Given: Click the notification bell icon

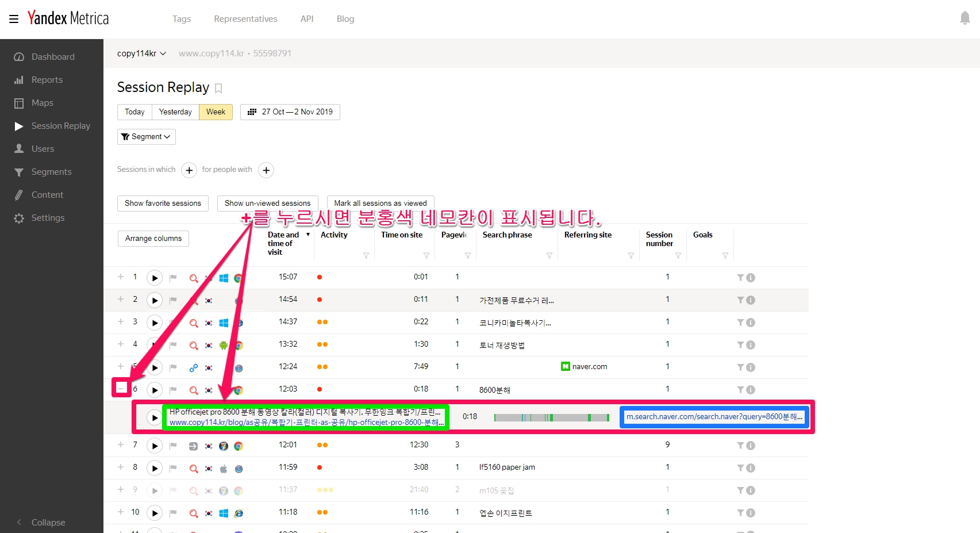Looking at the screenshot, I should (x=964, y=18).
